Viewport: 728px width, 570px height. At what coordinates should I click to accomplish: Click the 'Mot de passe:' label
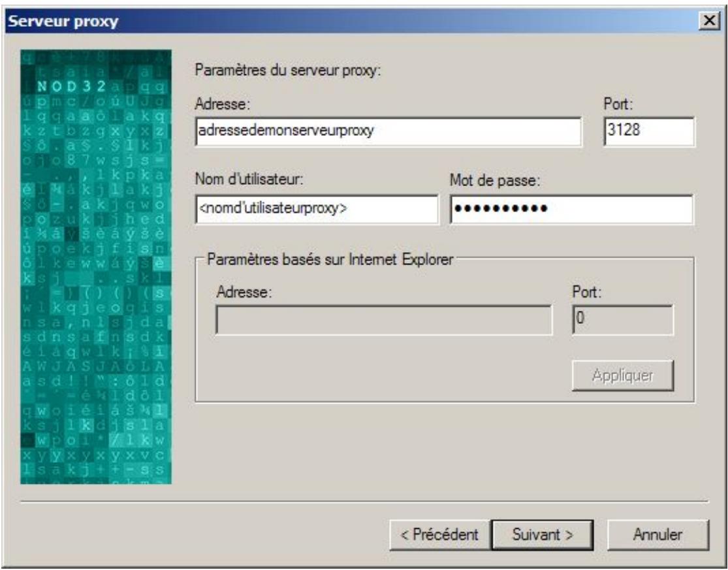495,181
